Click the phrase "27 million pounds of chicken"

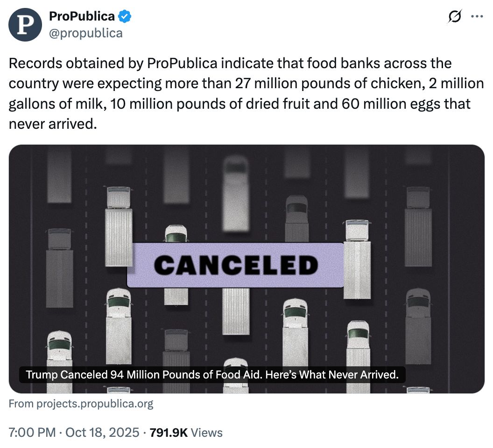[318, 84]
